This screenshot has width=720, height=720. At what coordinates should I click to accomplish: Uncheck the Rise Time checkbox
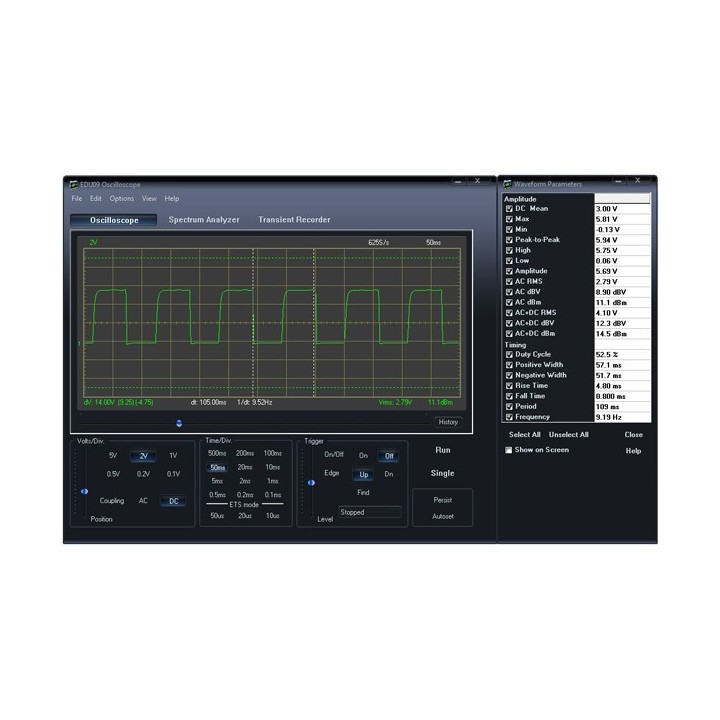(x=509, y=386)
